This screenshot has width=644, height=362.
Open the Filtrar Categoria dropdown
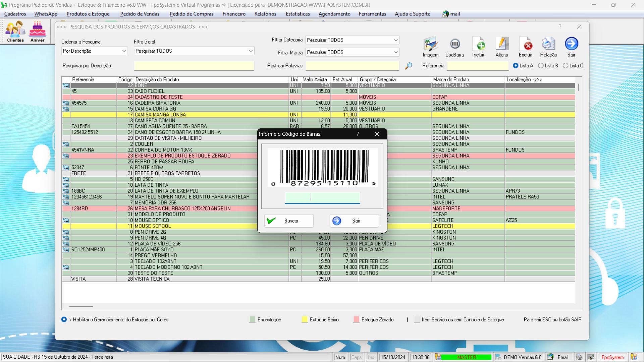click(352, 40)
